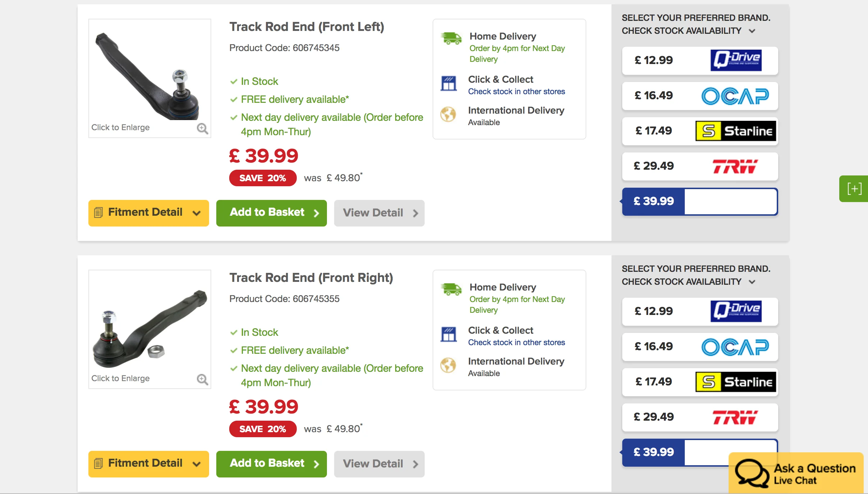Screen dimensions: 868x494
Task: Add Front Left track rod end to basket
Action: [x=271, y=213]
